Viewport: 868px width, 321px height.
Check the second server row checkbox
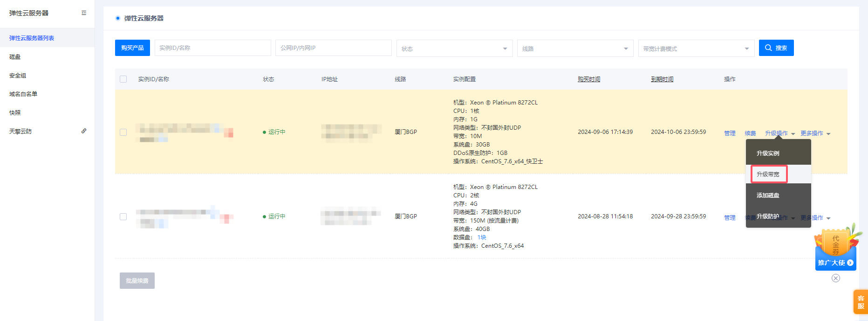[x=123, y=216]
